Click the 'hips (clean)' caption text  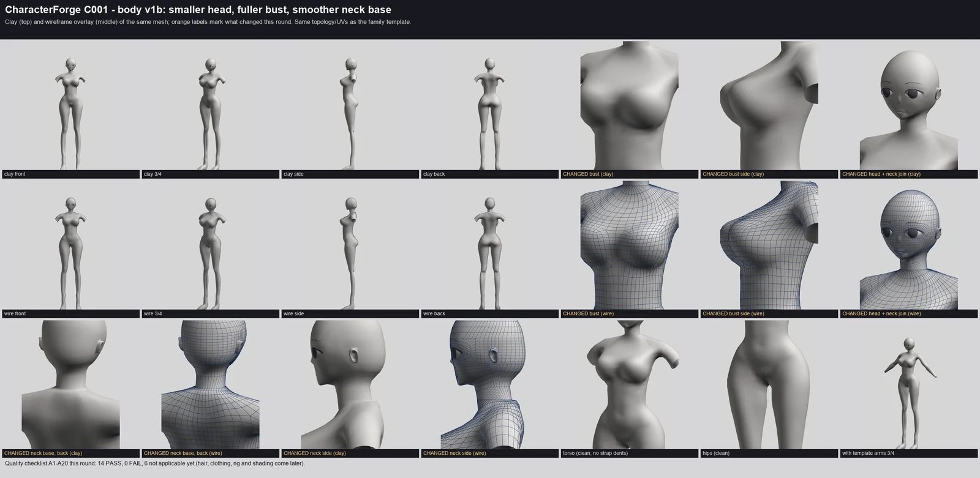click(x=716, y=454)
